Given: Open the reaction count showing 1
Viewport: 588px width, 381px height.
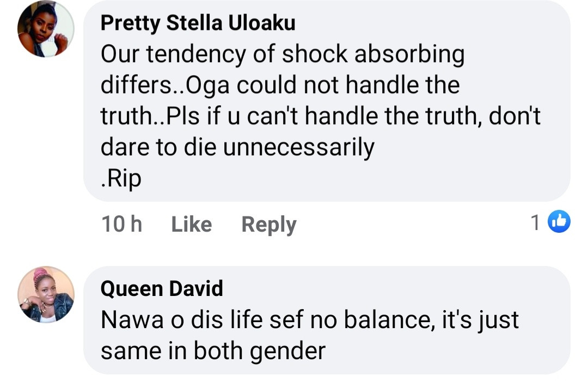Looking at the screenshot, I should pyautogui.click(x=536, y=222).
